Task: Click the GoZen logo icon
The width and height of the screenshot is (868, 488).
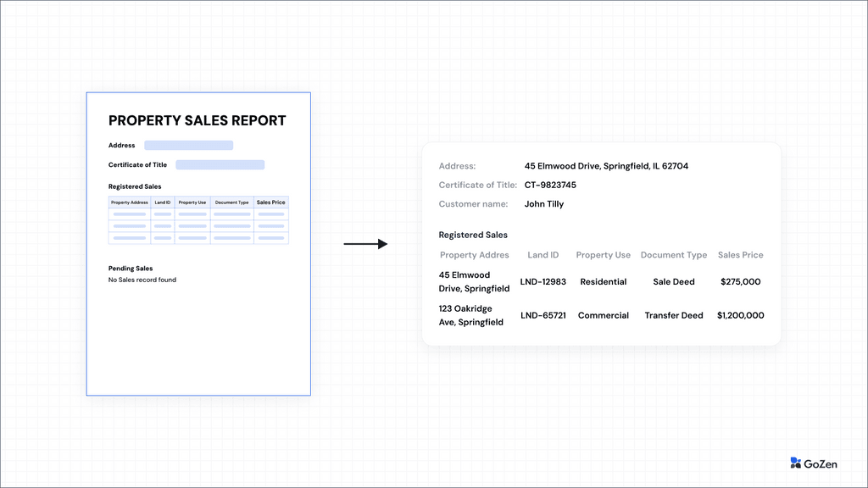Action: point(795,463)
